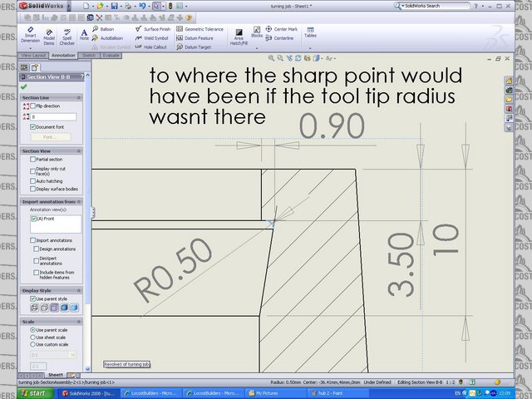Toggle the (A) Front annotation view

pos(34,219)
